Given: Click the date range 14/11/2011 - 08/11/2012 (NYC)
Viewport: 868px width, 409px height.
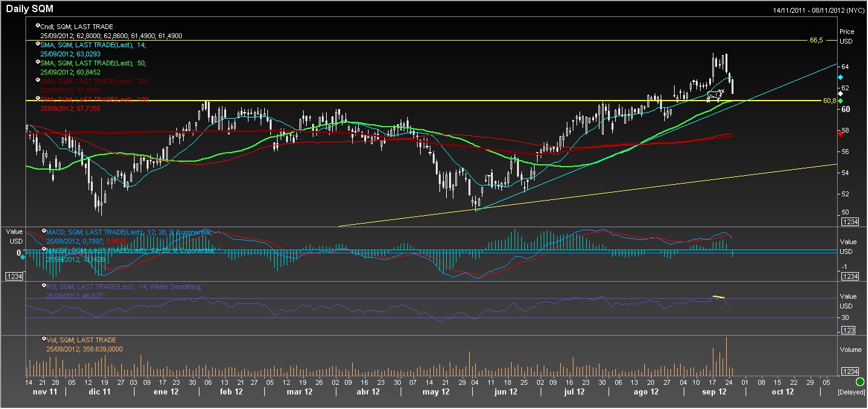Looking at the screenshot, I should (x=818, y=10).
